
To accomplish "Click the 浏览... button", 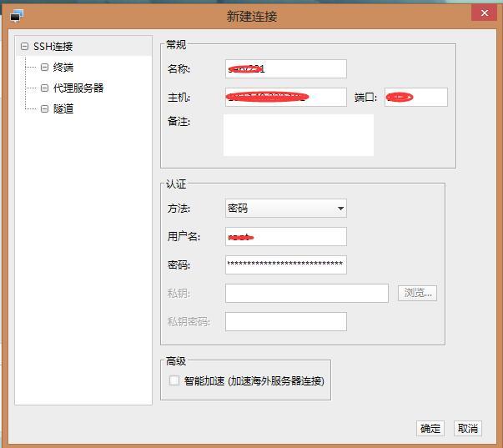I will [417, 293].
